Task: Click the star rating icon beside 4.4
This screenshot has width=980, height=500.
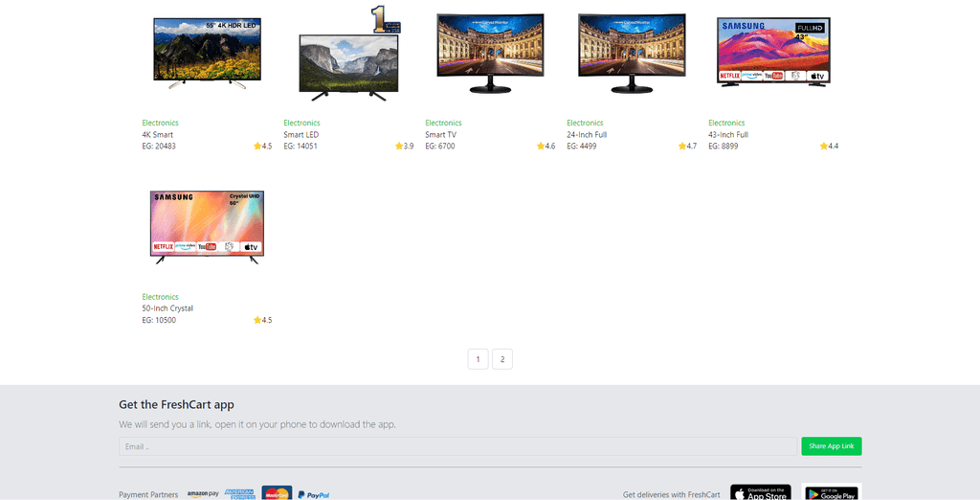Action: point(824,147)
